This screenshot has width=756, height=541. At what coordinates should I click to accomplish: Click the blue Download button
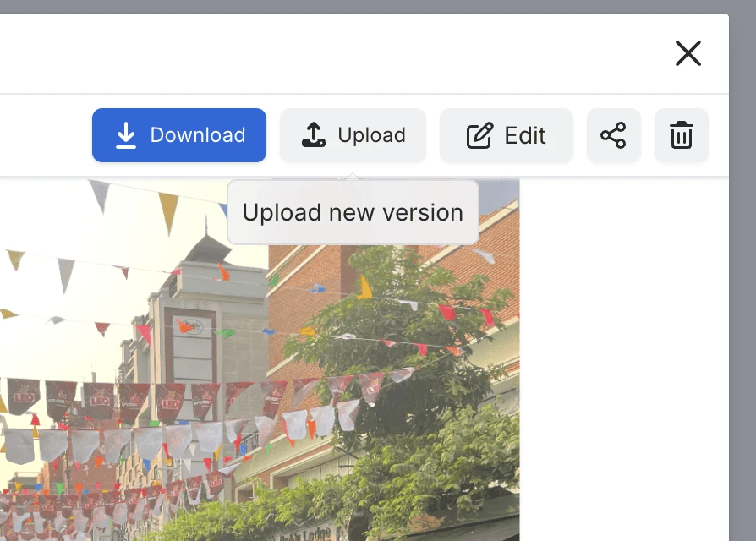[x=179, y=135]
